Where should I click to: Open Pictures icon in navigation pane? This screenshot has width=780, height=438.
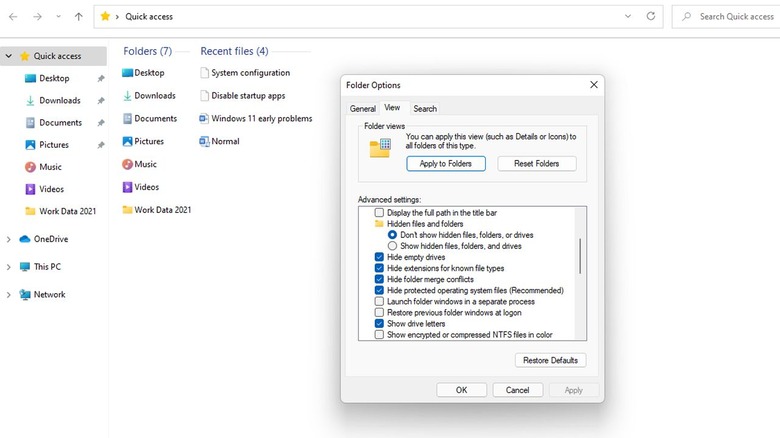tap(30, 145)
